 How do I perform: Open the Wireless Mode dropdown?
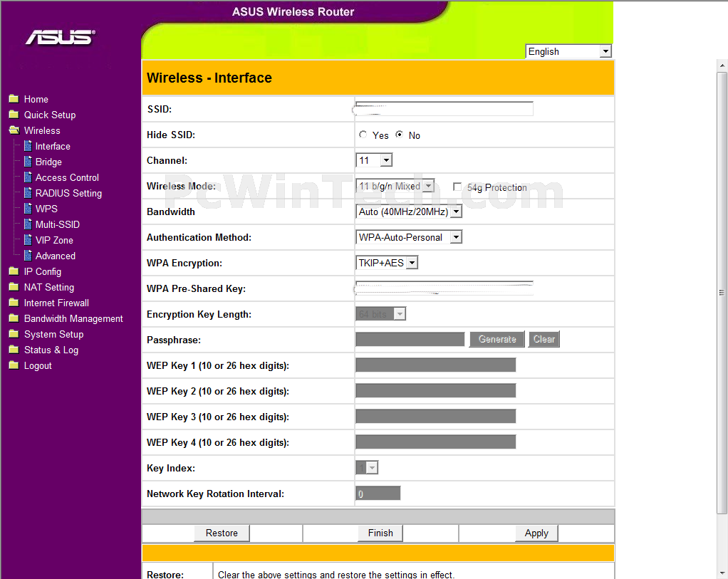coord(395,186)
